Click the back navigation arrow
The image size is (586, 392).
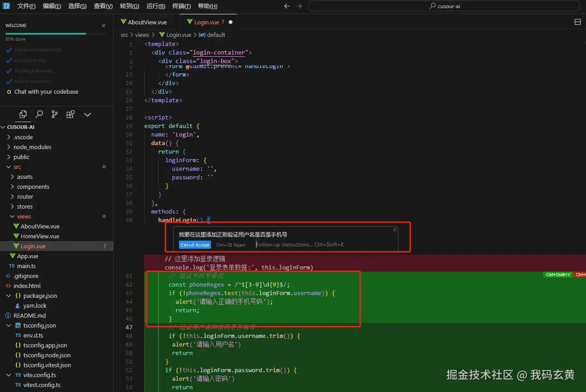287,6
